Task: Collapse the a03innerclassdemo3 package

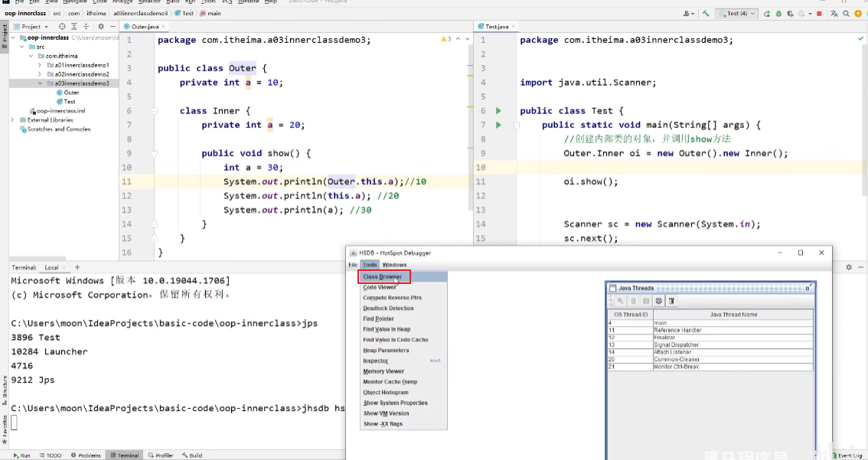Action: pyautogui.click(x=40, y=83)
